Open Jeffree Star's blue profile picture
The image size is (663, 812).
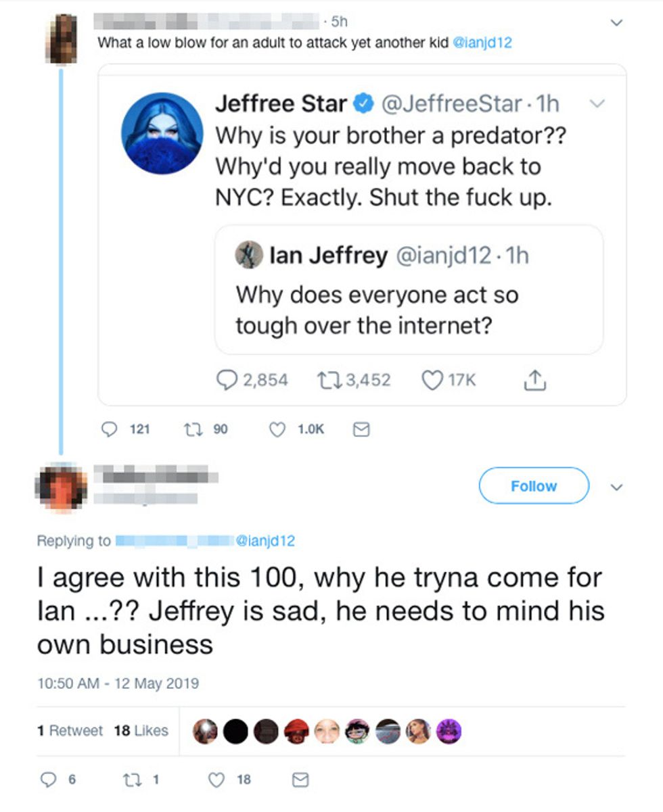click(x=162, y=133)
